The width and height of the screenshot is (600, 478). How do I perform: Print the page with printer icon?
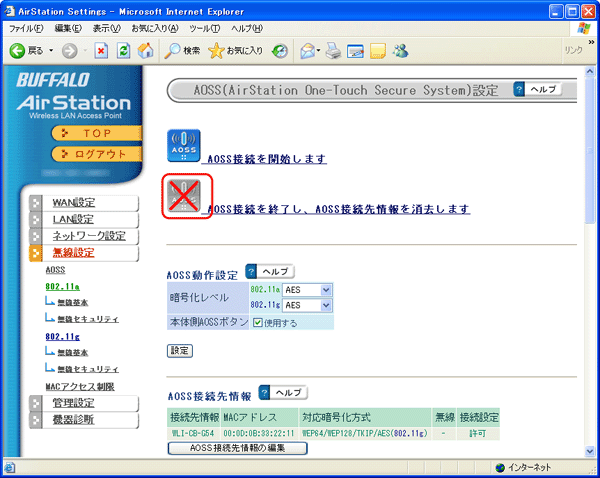[333, 51]
